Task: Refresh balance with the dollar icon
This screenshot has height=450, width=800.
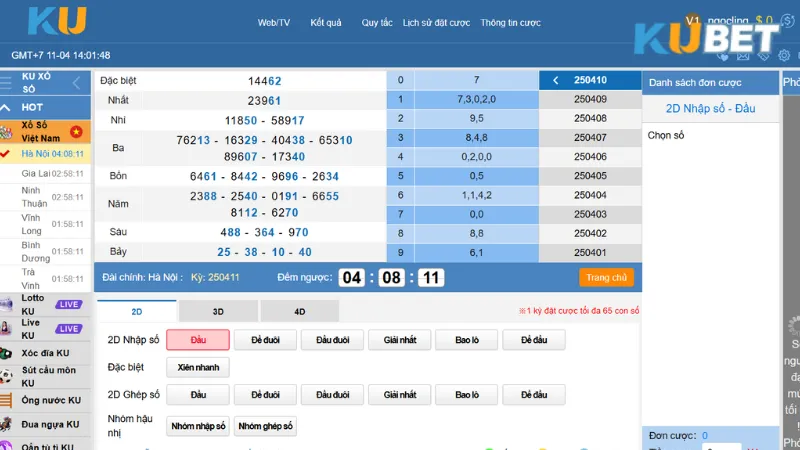Action: [787, 21]
